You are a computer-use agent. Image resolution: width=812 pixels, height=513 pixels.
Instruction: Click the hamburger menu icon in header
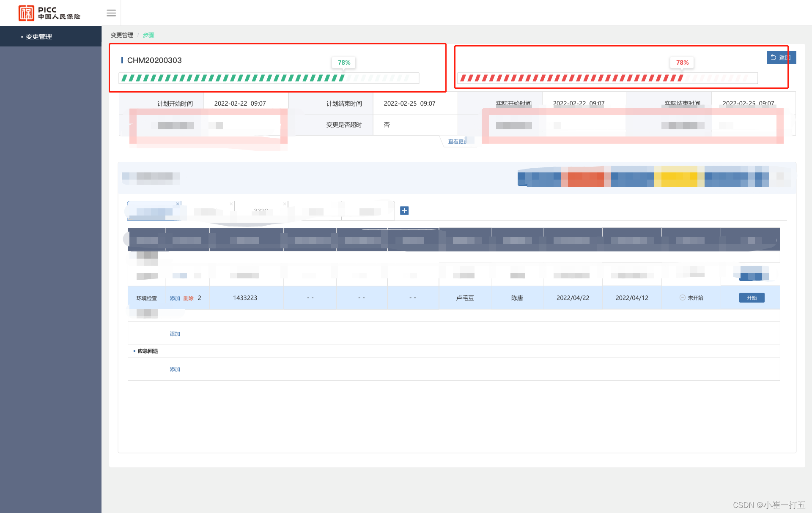[x=111, y=13]
